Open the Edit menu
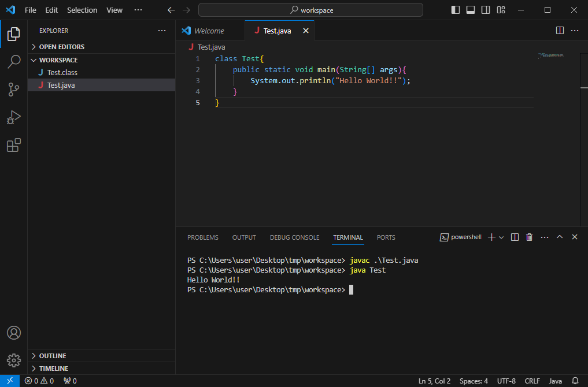The width and height of the screenshot is (588, 387). pyautogui.click(x=51, y=10)
